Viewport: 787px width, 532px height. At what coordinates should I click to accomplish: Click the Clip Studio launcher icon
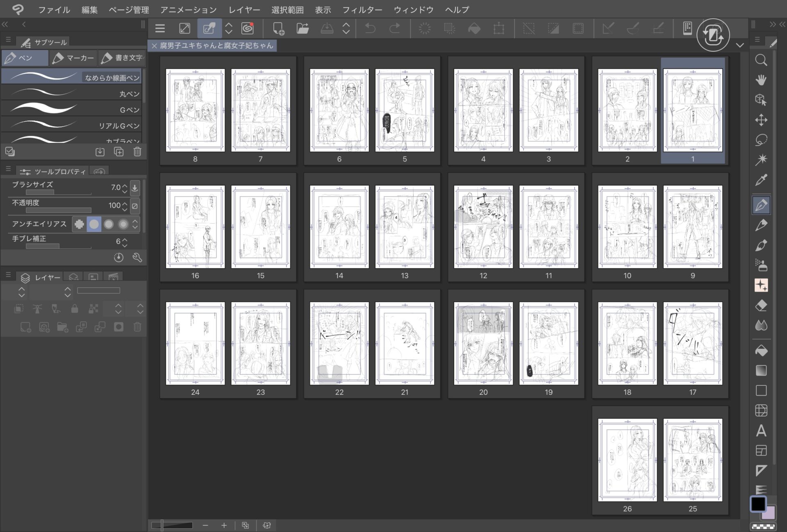point(248,28)
